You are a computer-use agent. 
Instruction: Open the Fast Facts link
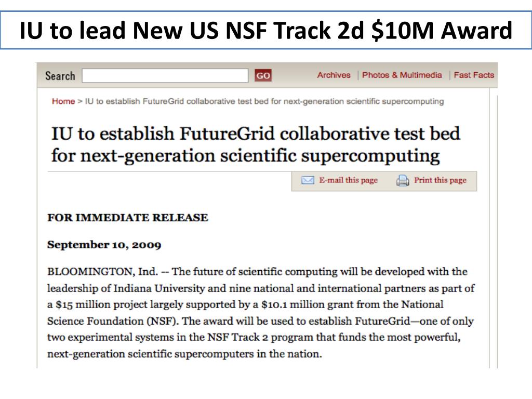click(474, 75)
